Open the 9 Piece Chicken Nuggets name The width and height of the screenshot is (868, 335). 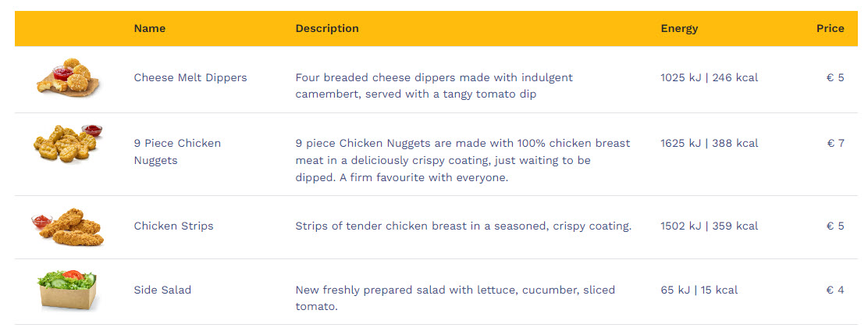click(x=177, y=151)
